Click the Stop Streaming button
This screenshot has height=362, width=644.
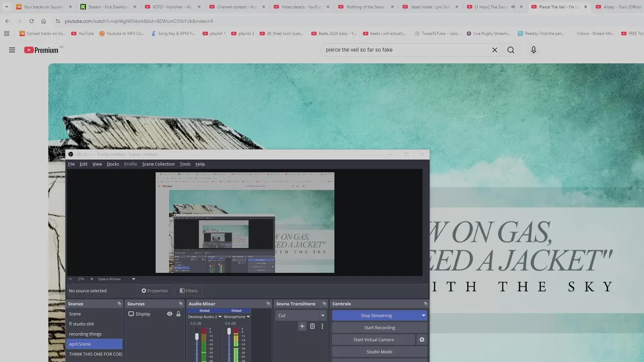coord(376,316)
